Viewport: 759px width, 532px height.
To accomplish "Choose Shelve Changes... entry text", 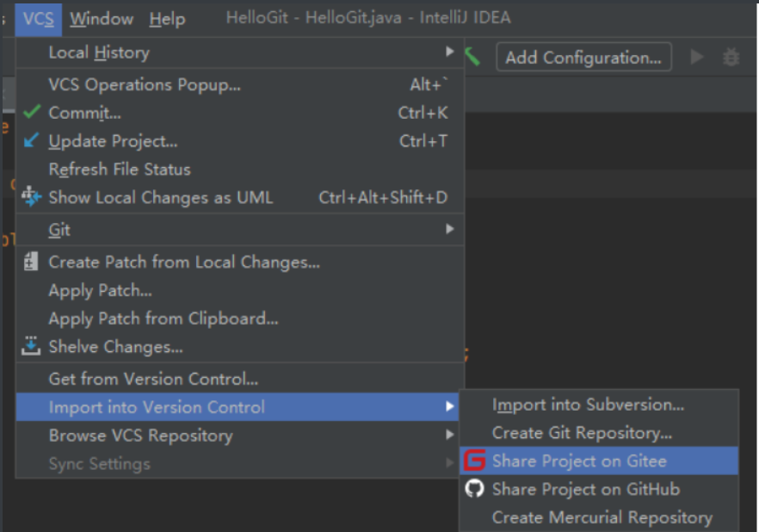I will tap(115, 347).
